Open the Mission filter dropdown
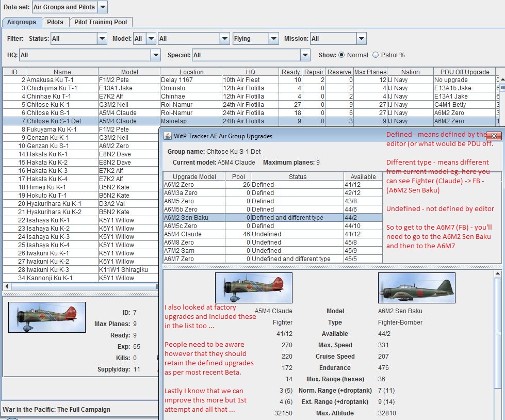Screen dimensions: 505x420 pos(361,39)
